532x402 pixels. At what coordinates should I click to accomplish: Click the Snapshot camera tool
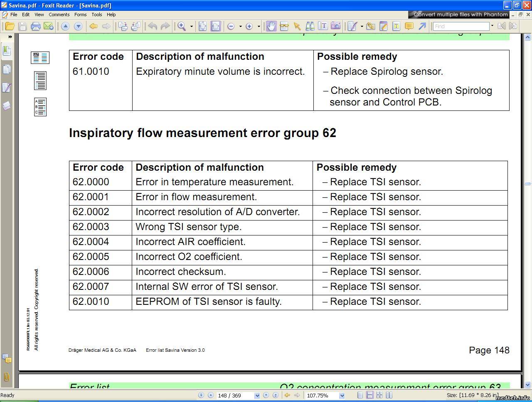[336, 26]
